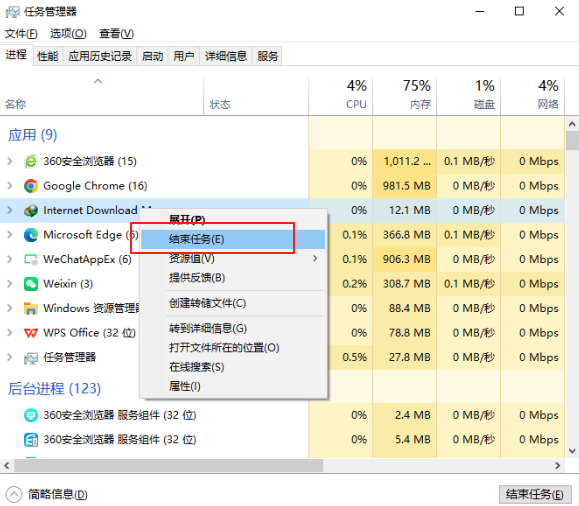This screenshot has height=506, width=579.
Task: Choose 提供反馈(B) in the context menu
Action: pos(233,278)
